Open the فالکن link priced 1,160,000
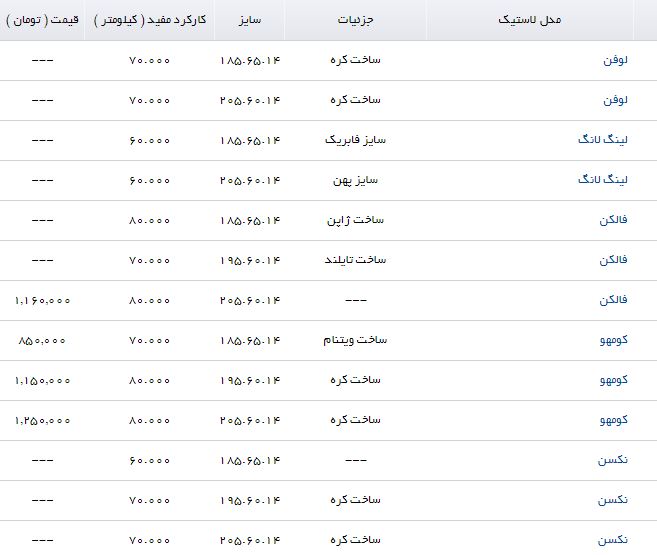 click(613, 300)
